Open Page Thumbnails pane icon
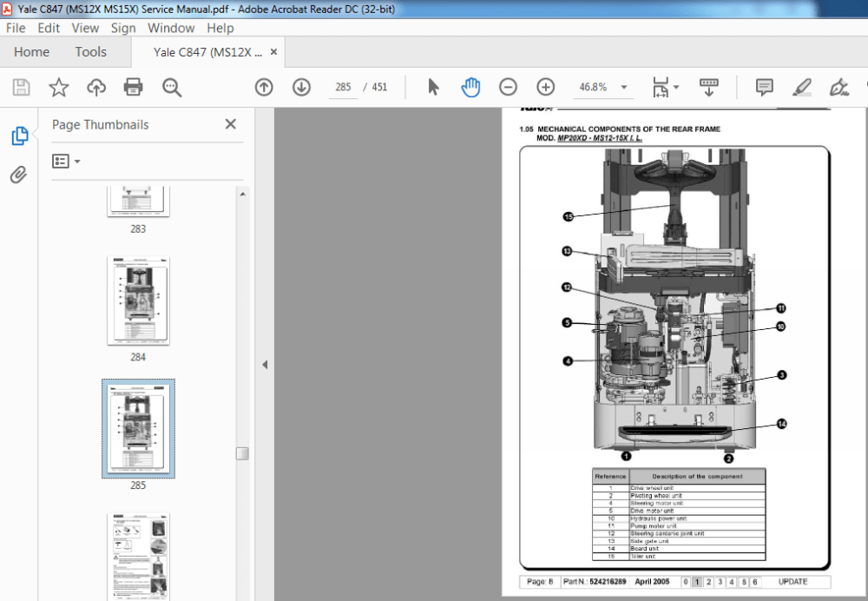The height and width of the screenshot is (601, 868). [20, 135]
